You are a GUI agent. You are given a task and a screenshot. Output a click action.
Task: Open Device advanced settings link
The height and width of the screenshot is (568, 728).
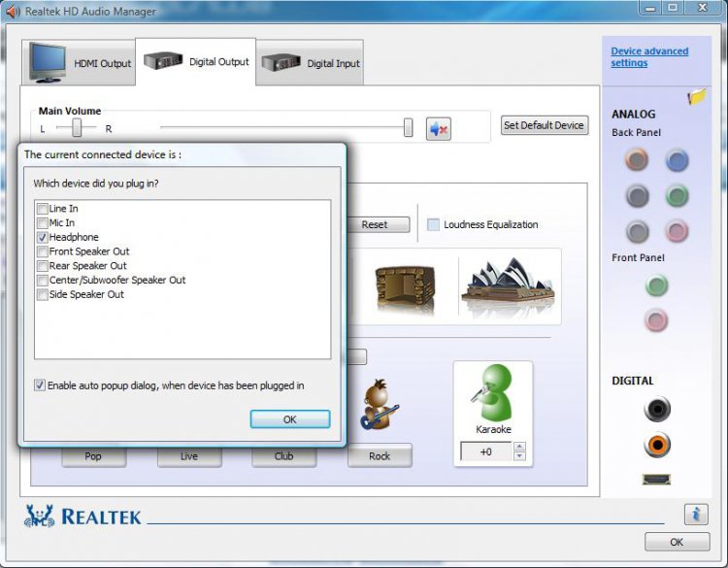coord(649,57)
